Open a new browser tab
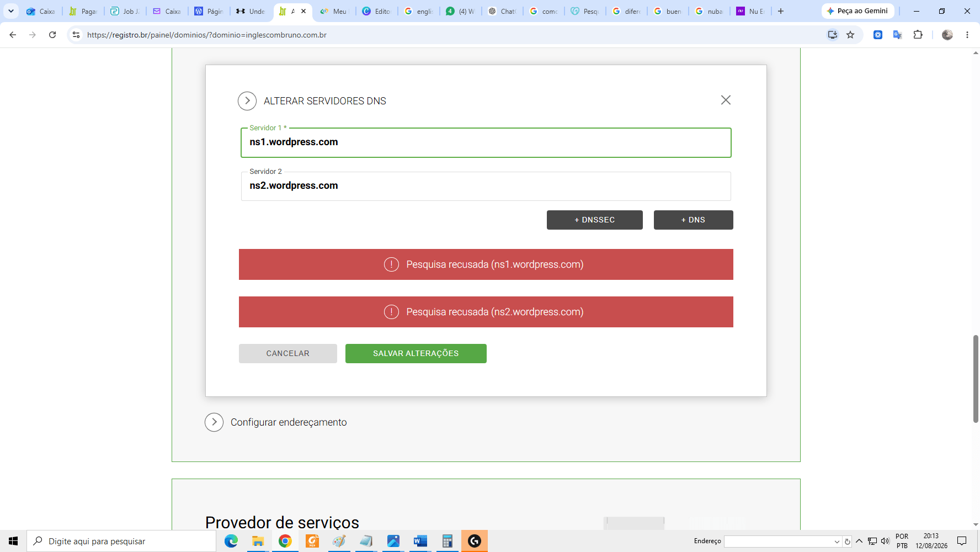 click(781, 11)
